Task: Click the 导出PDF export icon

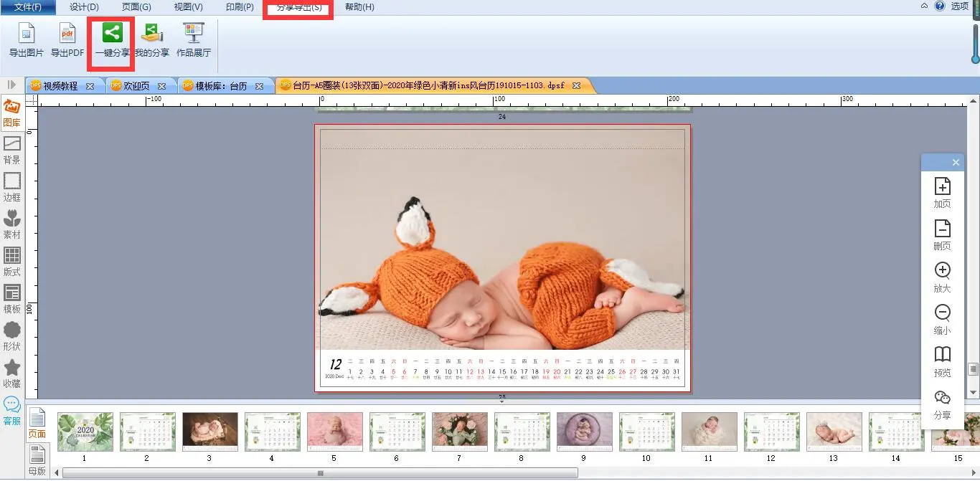Action: 67,34
